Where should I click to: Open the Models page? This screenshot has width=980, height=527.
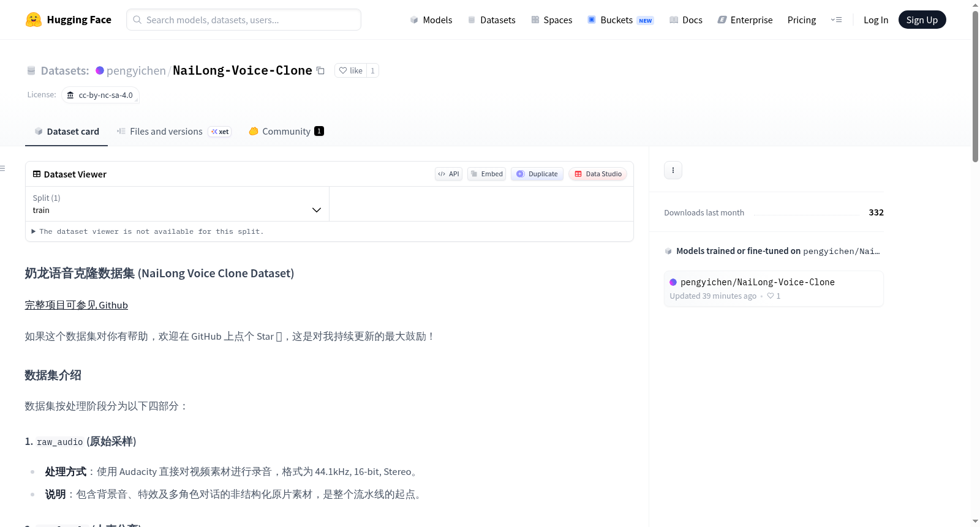(x=431, y=20)
